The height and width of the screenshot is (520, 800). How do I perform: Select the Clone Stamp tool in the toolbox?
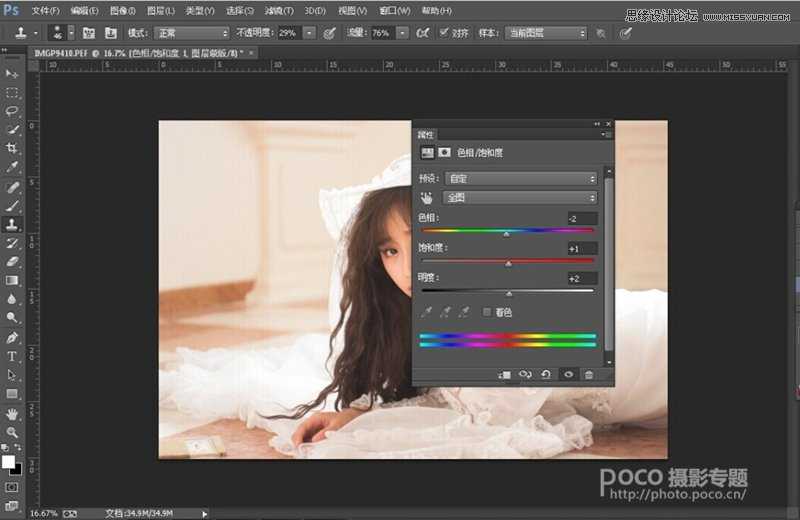pyautogui.click(x=13, y=224)
